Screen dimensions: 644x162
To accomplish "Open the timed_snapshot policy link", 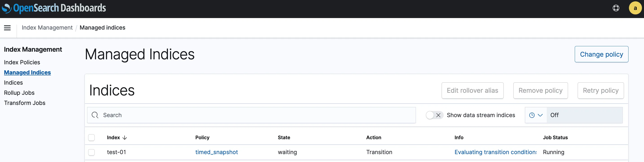I will tap(217, 152).
